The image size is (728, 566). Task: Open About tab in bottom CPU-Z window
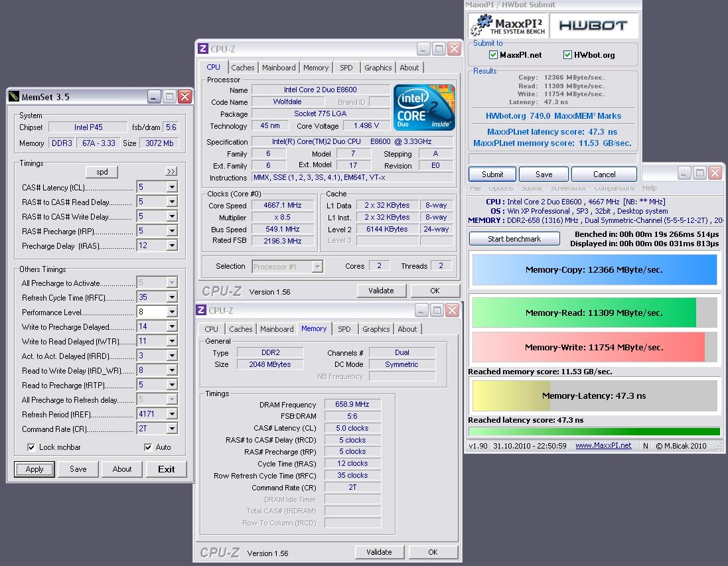(407, 329)
